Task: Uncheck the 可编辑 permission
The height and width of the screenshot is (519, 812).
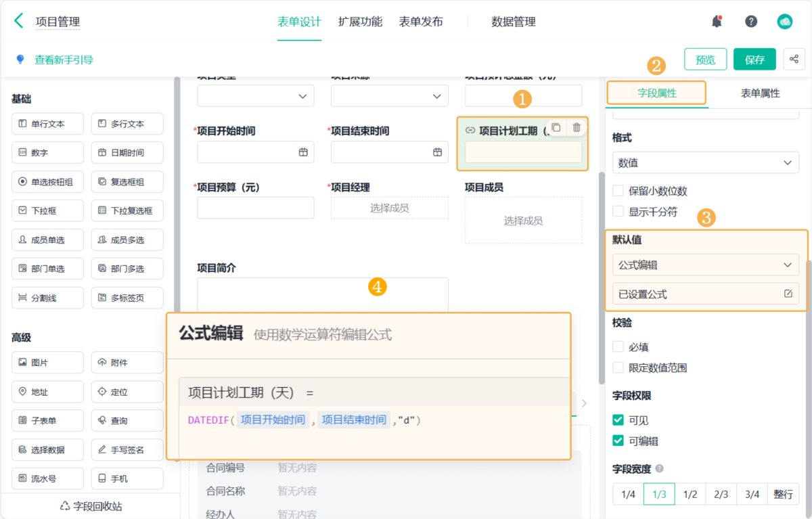Action: (x=618, y=441)
